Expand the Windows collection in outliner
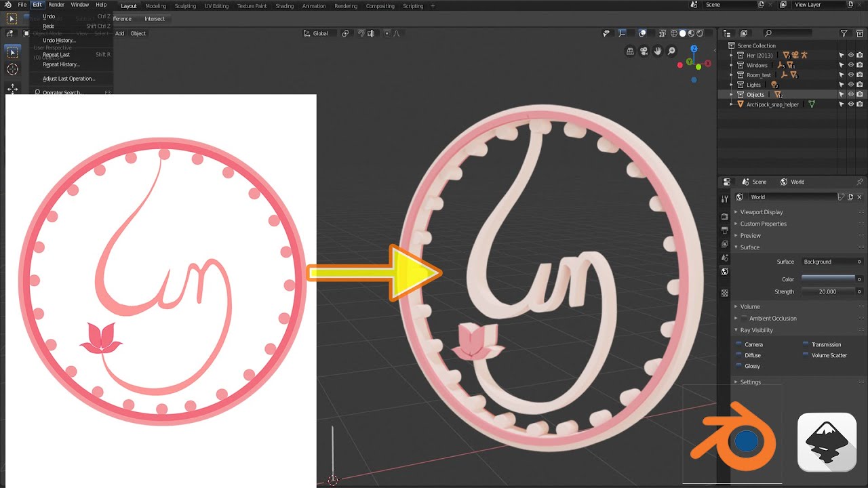Screen dimensions: 868x488 tap(731, 65)
